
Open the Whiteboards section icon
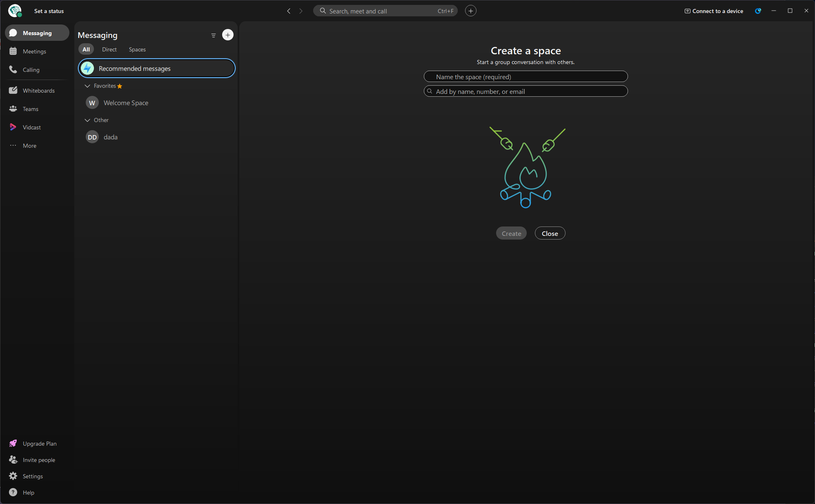click(13, 90)
